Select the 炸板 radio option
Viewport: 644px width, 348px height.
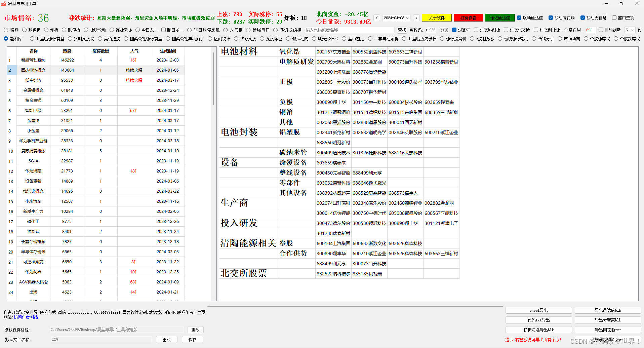[x=46, y=30]
